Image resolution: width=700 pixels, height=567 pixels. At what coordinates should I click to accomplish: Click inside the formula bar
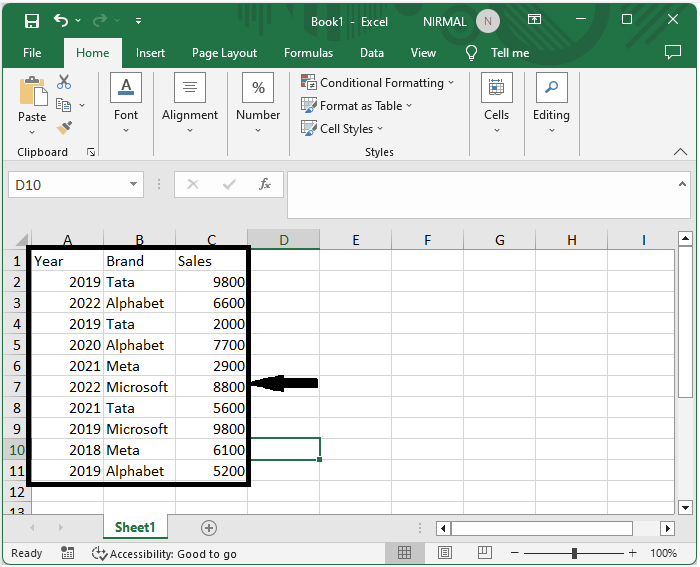point(481,195)
